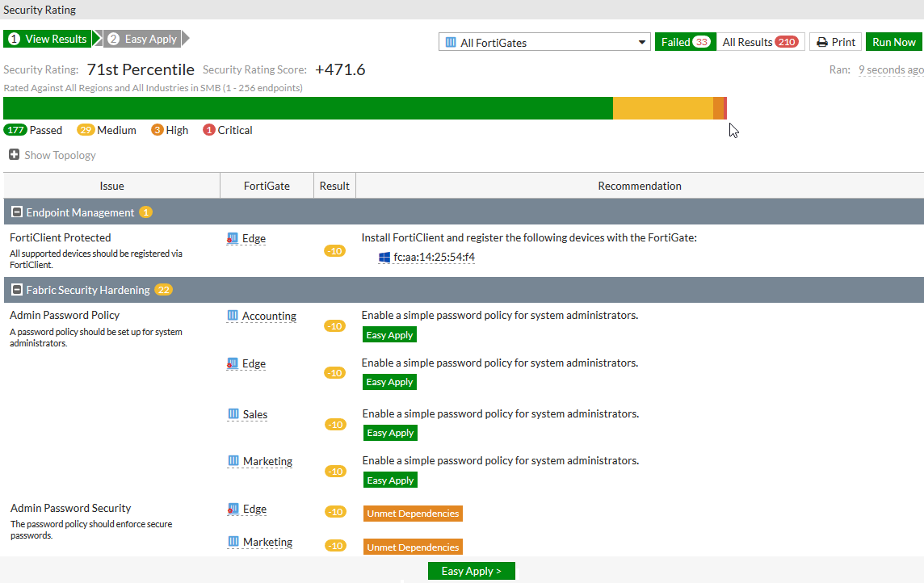This screenshot has height=583, width=924.
Task: Select the FortiClient Protected issue title
Action: point(60,238)
